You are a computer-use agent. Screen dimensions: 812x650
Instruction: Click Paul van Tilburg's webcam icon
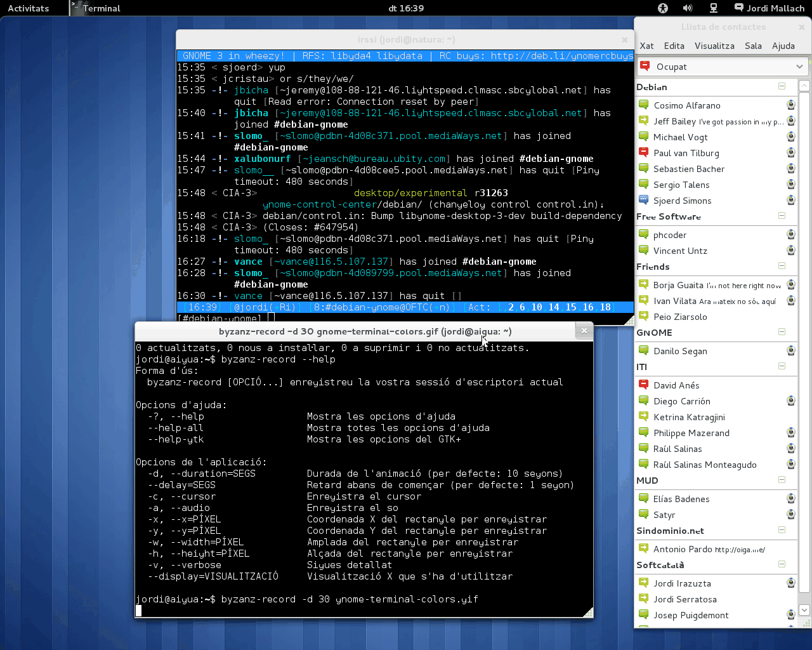coord(791,152)
